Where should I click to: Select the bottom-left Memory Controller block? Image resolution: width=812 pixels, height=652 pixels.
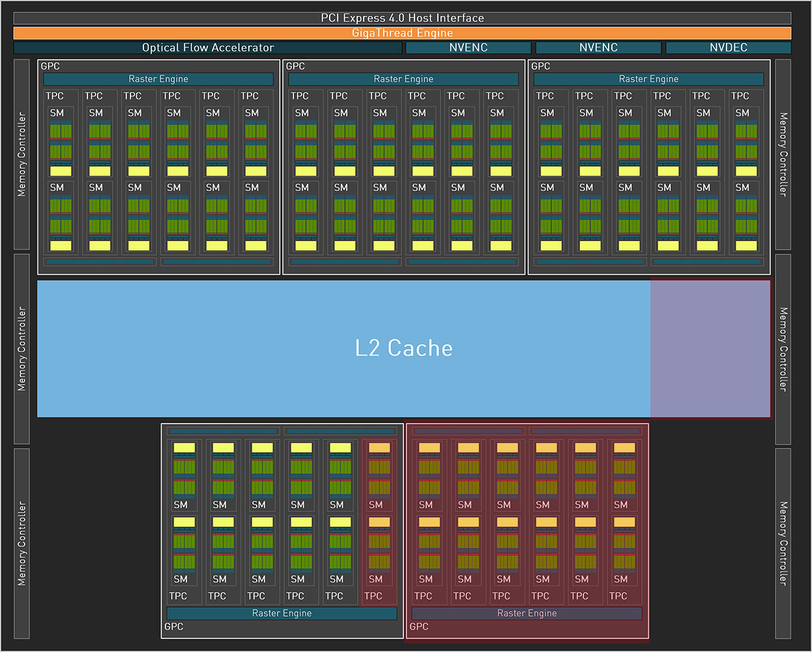click(22, 543)
